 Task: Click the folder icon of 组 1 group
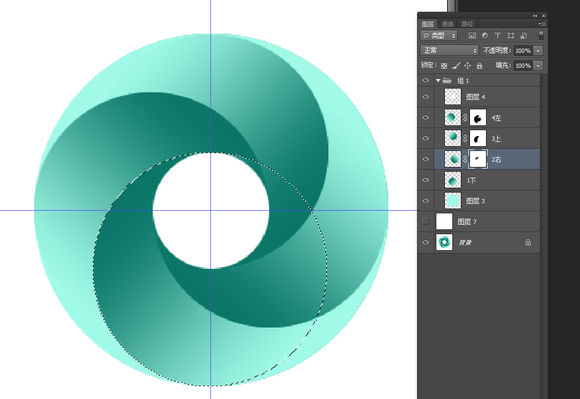447,80
